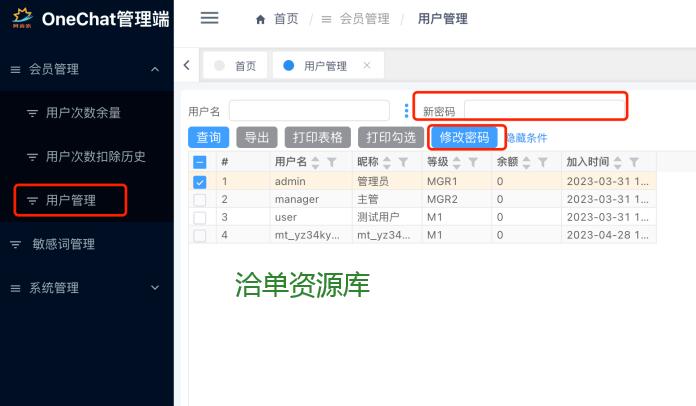Click the home icon in breadcrumb
Viewport: 696px width, 406px height.
[x=261, y=19]
